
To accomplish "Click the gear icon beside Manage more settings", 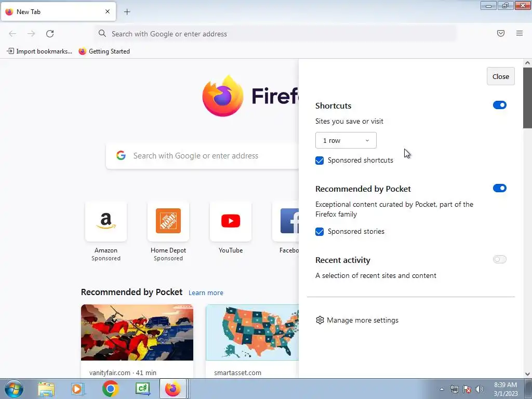I will [x=320, y=320].
